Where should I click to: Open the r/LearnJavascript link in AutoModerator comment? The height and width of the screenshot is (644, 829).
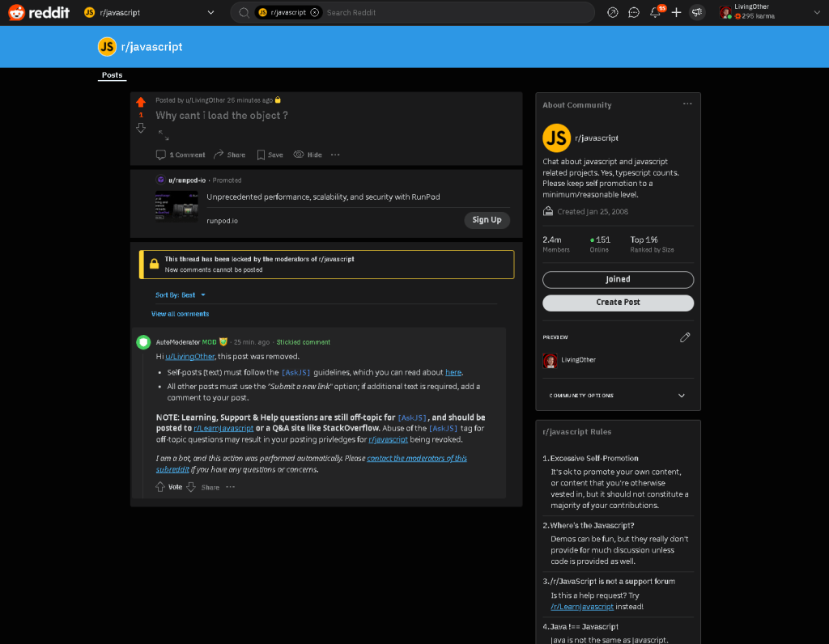pyautogui.click(x=223, y=429)
